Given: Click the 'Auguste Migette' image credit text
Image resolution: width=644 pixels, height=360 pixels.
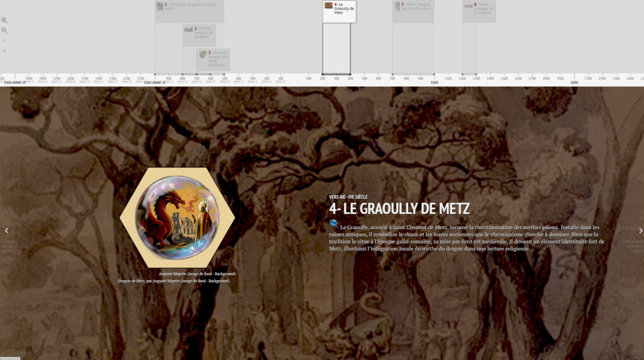Looking at the screenshot, I should click(197, 274).
